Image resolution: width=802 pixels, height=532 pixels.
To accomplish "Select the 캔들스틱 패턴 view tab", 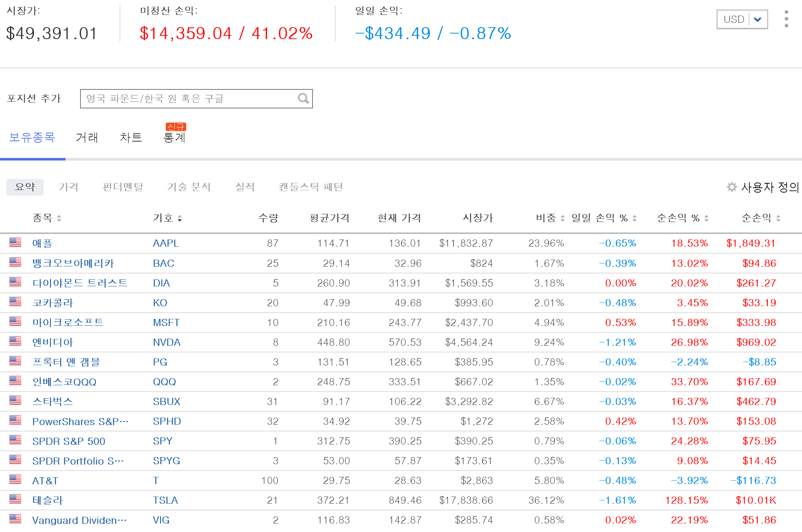I will click(311, 187).
